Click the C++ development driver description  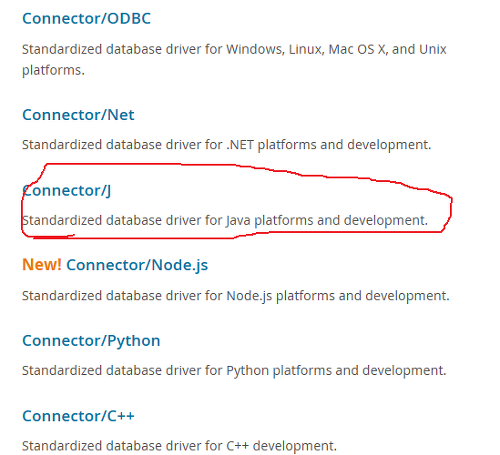(x=179, y=446)
